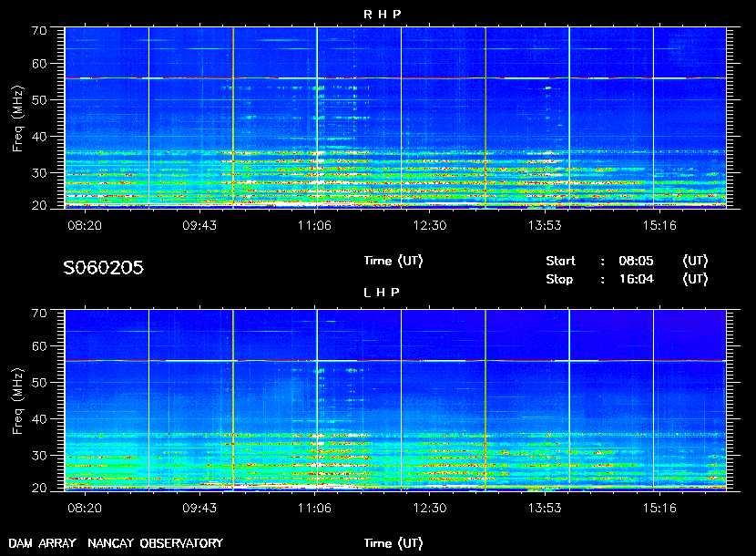Click the 09:43 tick label under RHP plot
The height and width of the screenshot is (556, 756).
point(199,225)
